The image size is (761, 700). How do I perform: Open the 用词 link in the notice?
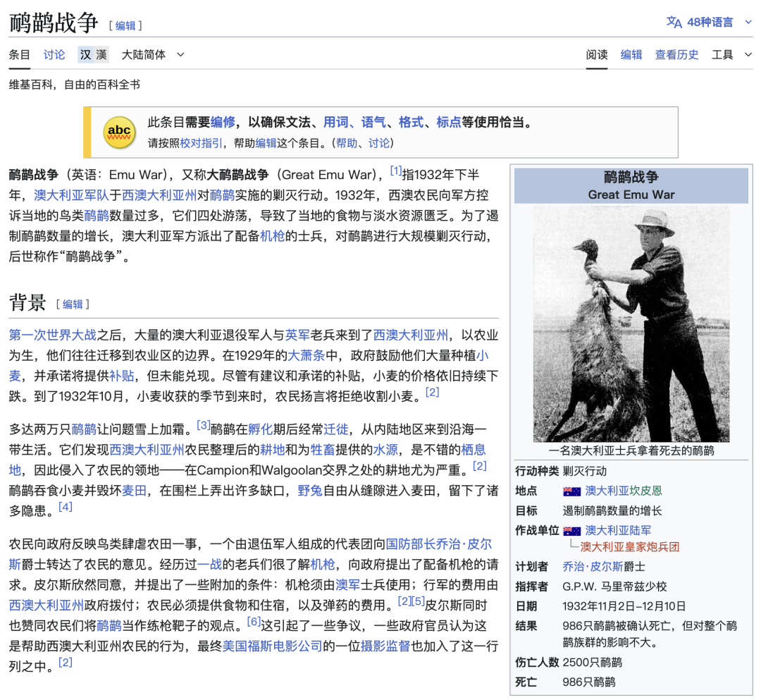336,123
